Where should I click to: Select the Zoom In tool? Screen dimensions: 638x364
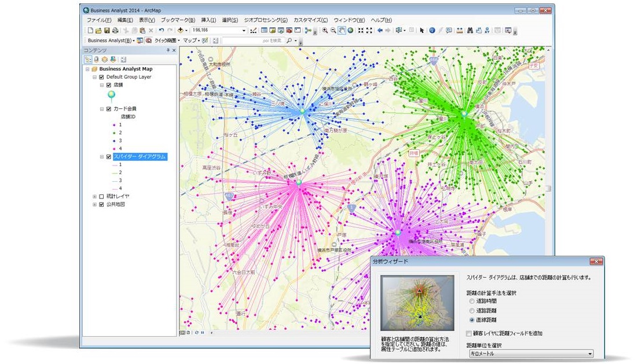pyautogui.click(x=325, y=31)
